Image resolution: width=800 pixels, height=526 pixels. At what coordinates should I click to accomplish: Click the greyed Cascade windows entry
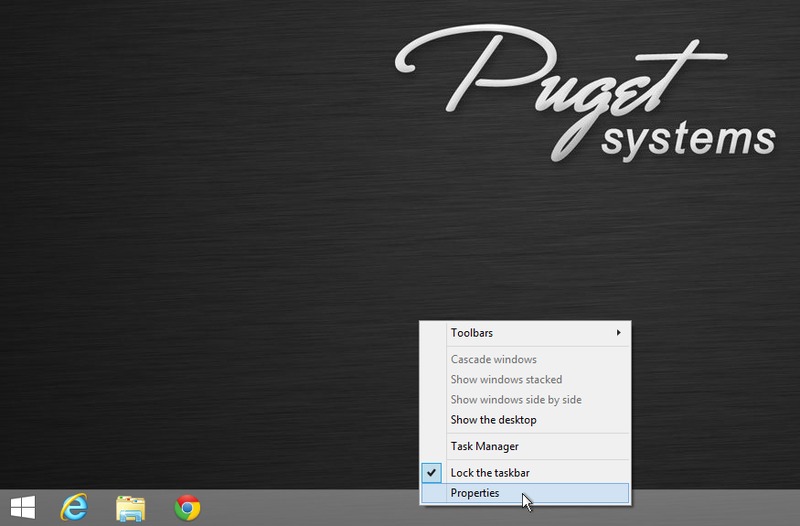pyautogui.click(x=493, y=359)
